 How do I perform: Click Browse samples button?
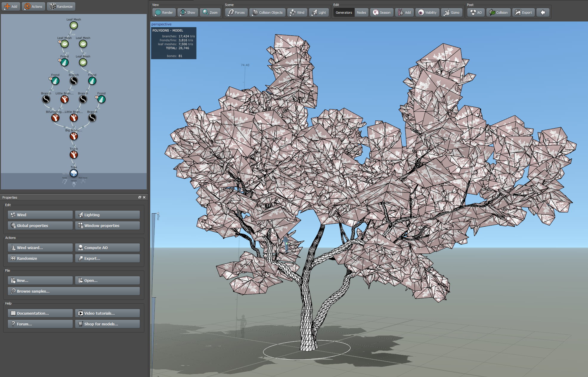pyautogui.click(x=74, y=291)
